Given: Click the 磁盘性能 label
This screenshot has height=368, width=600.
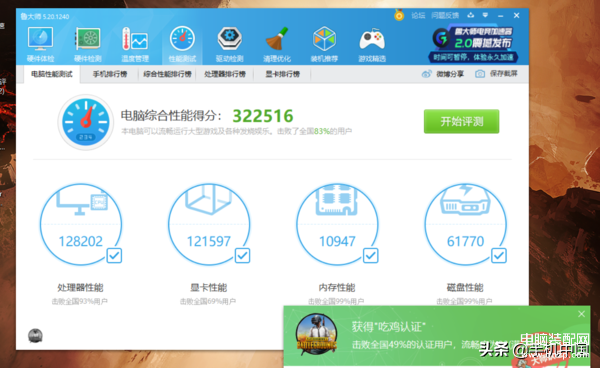Looking at the screenshot, I should pyautogui.click(x=465, y=287).
